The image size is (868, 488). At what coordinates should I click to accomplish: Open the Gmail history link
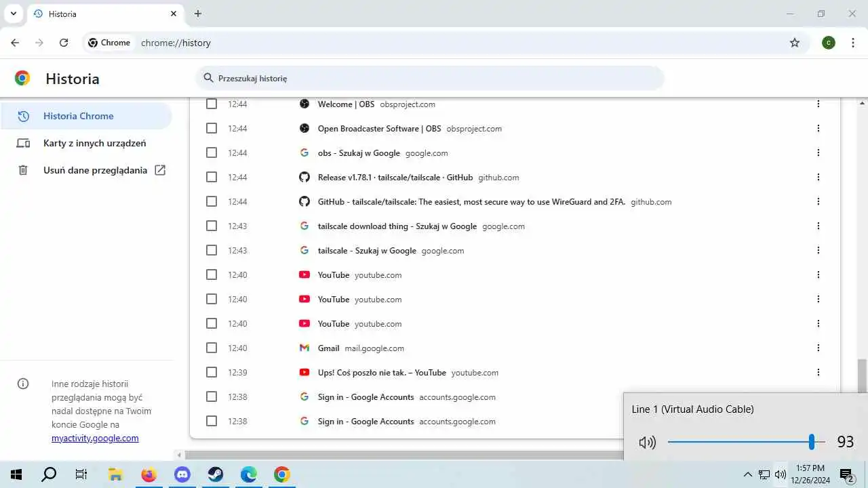[328, 348]
